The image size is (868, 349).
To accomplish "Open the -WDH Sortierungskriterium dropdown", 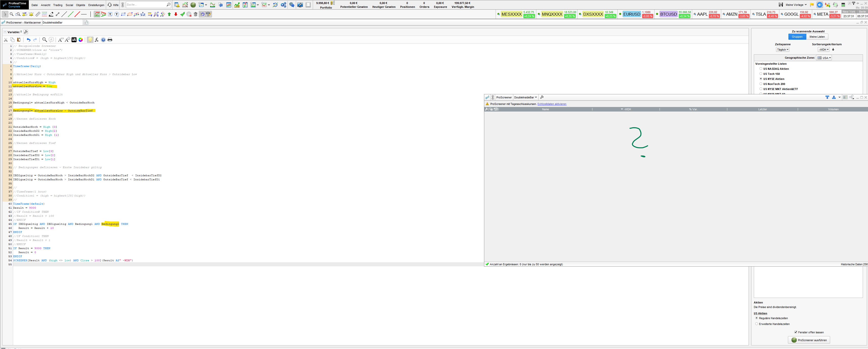I will click(x=823, y=50).
